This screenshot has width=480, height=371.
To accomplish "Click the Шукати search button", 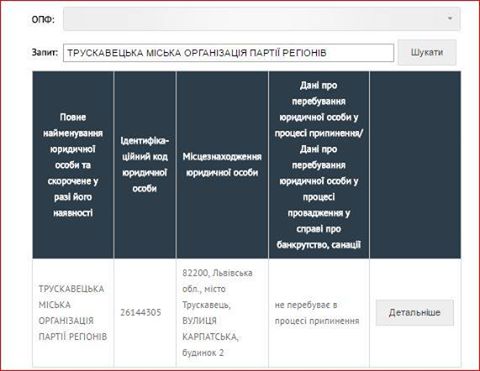I will pyautogui.click(x=427, y=52).
